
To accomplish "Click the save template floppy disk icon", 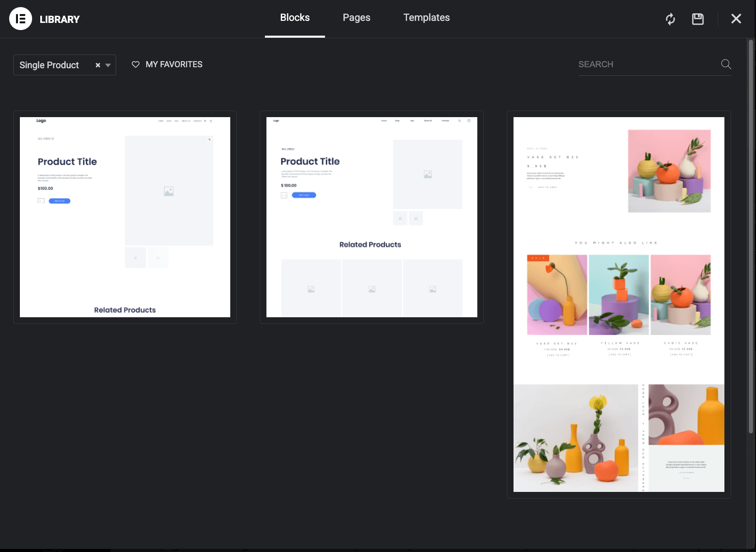I will pyautogui.click(x=697, y=19).
